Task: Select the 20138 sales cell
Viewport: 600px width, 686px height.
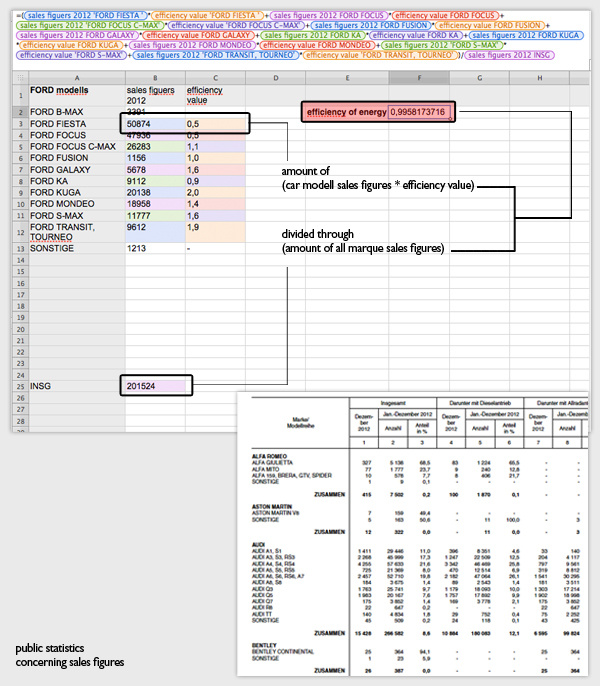Action: point(155,192)
